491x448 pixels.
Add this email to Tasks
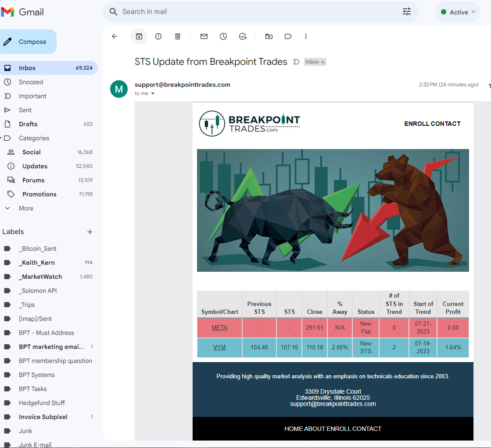[243, 36]
